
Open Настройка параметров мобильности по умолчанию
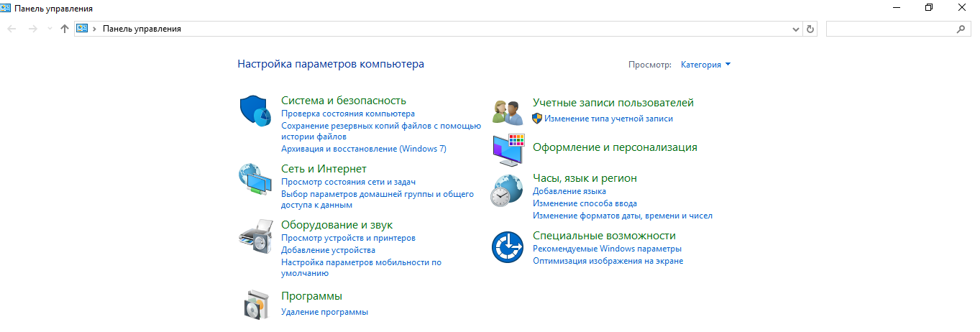(361, 267)
